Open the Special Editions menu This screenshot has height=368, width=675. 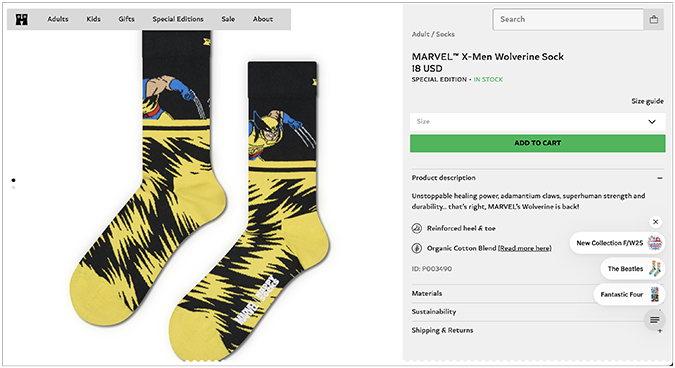click(178, 19)
